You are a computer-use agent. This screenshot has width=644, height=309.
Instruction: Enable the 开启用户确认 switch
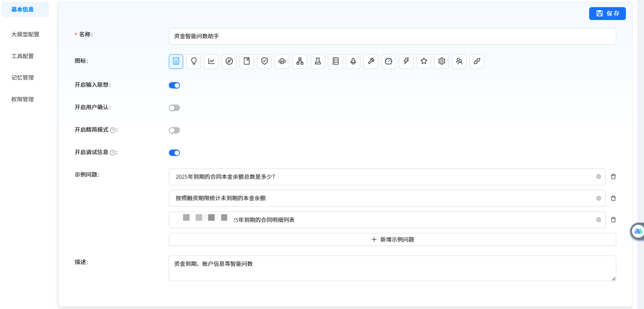click(x=174, y=108)
